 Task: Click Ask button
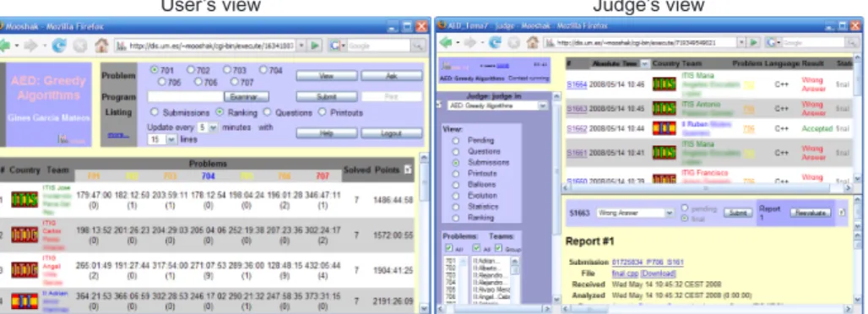click(392, 76)
